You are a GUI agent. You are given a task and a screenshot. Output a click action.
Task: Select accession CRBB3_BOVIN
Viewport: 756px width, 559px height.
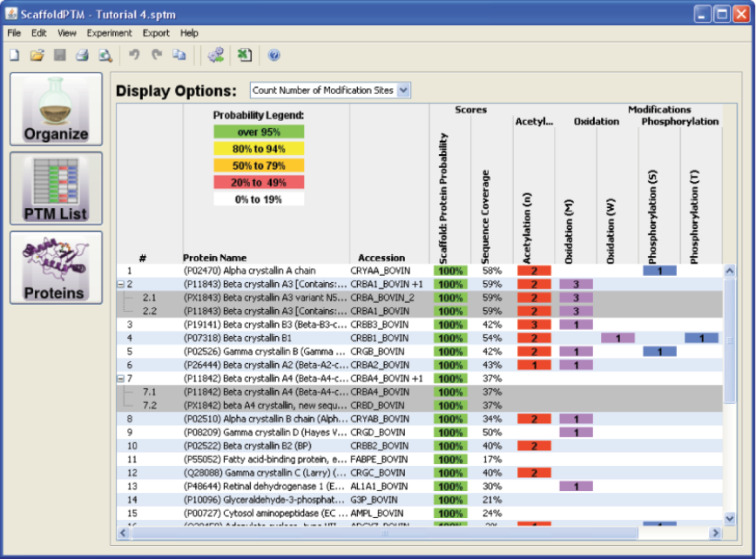(380, 325)
